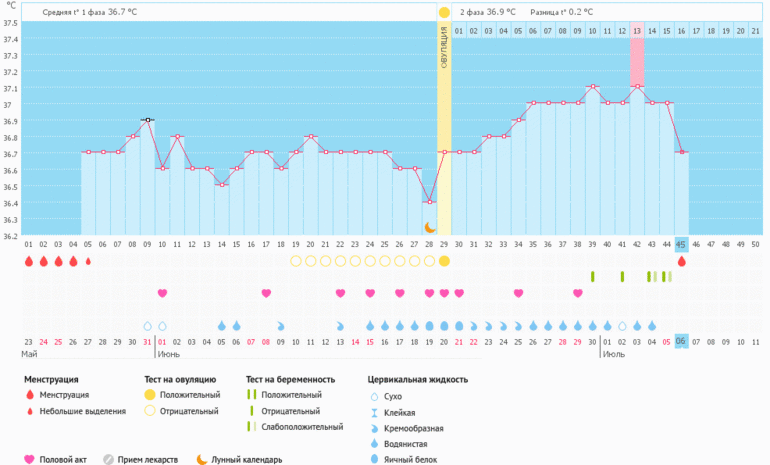Click the yellow ovulation sun icon at top
Image resolution: width=770 pixels, height=465 pixels.
[x=444, y=12]
